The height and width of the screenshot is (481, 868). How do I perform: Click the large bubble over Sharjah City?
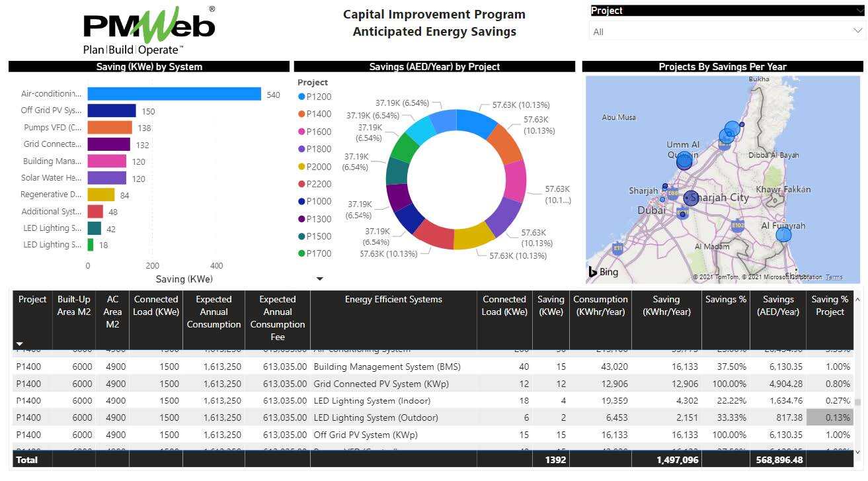pos(691,198)
